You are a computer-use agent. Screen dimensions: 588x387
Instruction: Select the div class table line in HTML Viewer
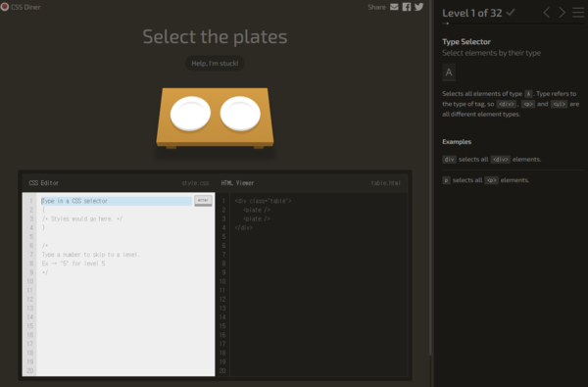pos(263,201)
